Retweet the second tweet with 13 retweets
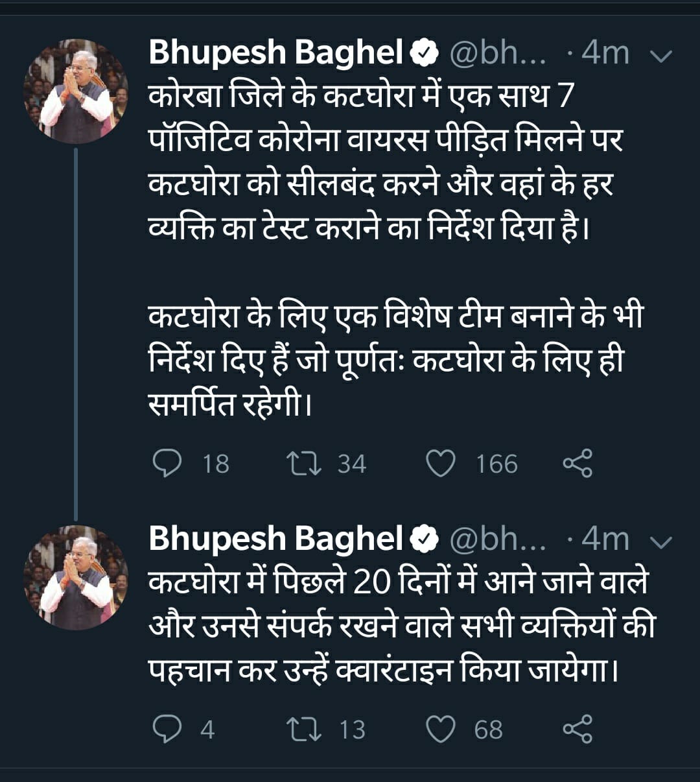This screenshot has height=782, width=700. pyautogui.click(x=304, y=729)
